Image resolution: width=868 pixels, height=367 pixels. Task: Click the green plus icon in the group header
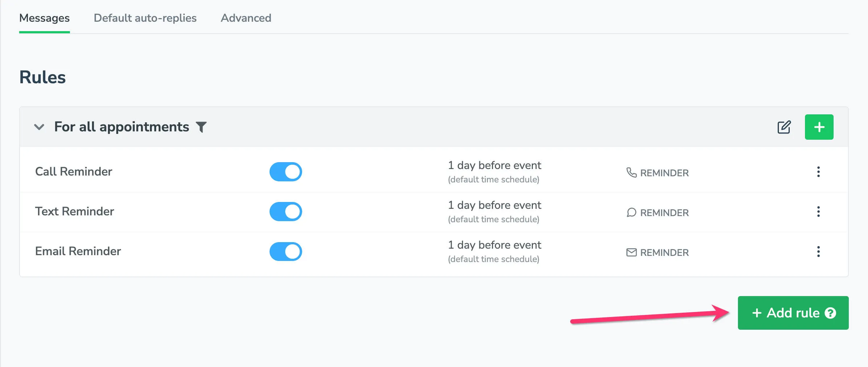tap(819, 127)
